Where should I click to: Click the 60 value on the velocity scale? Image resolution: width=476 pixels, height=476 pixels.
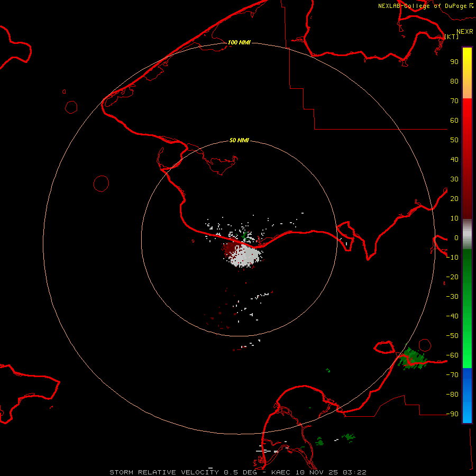pos(454,121)
